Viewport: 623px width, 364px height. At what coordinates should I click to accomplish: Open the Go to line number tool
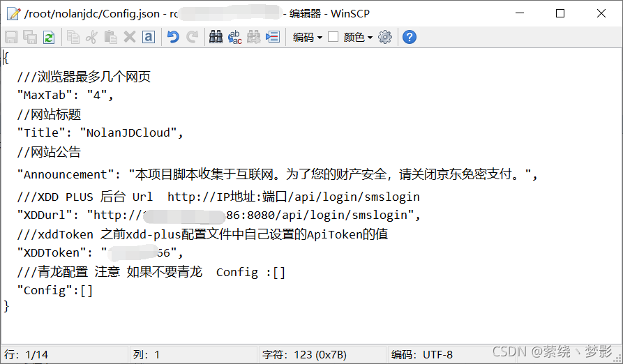click(273, 38)
